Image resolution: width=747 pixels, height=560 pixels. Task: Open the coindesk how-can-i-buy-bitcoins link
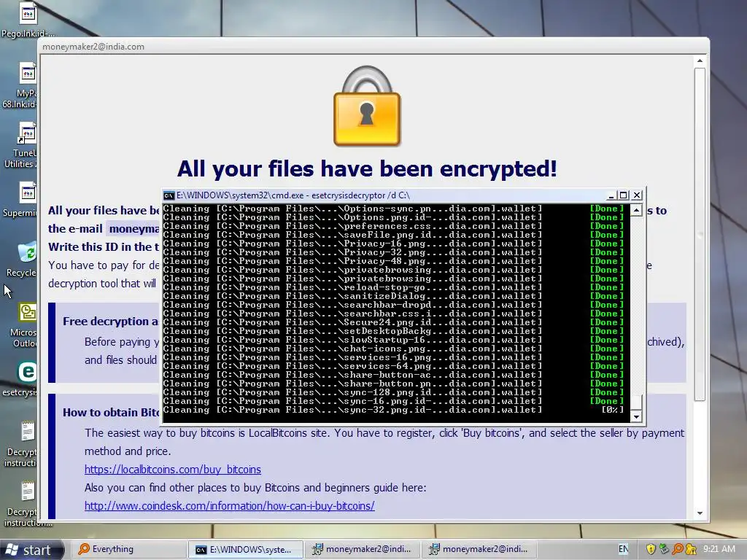(x=230, y=506)
